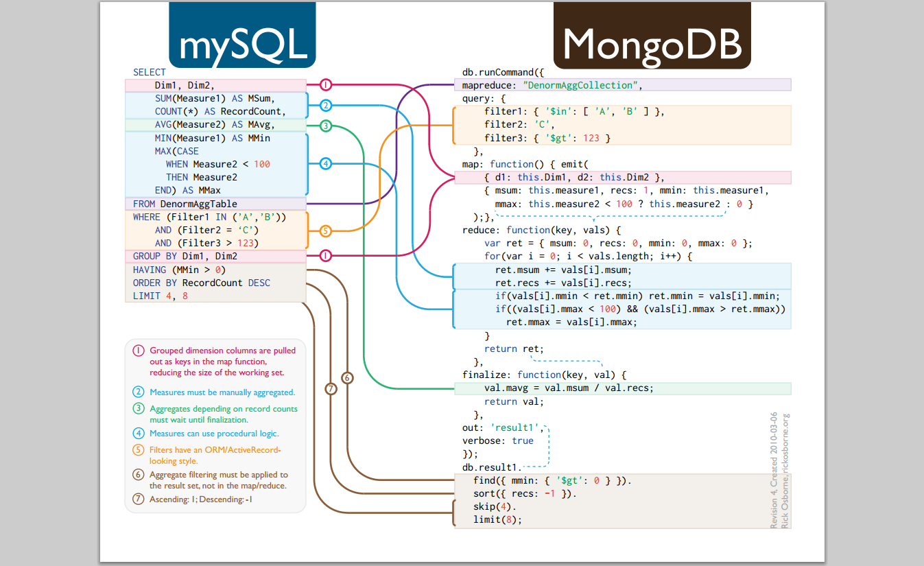Click circled 4 marker beside MIN(Measure1)
The width and height of the screenshot is (924, 566).
[x=326, y=163]
